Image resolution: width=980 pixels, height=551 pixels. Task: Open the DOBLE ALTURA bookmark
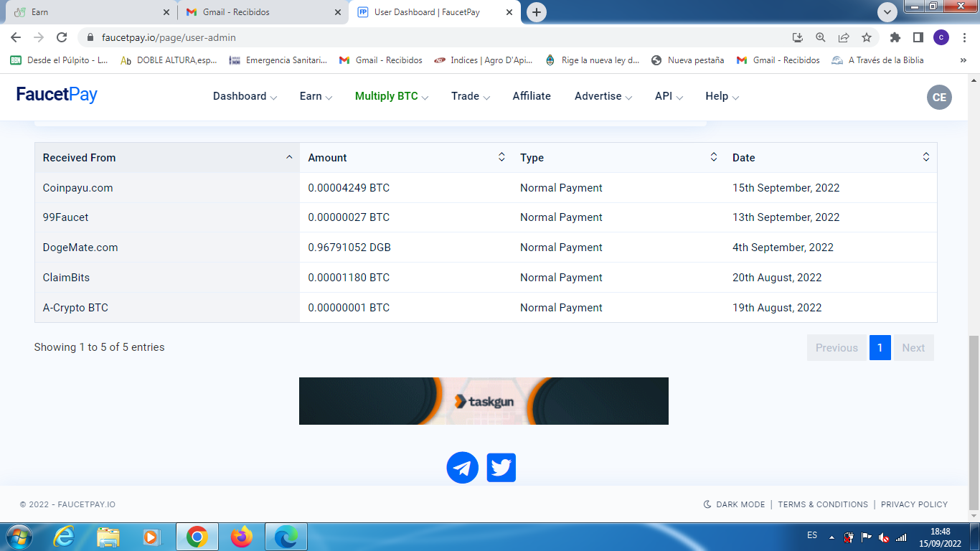169,60
